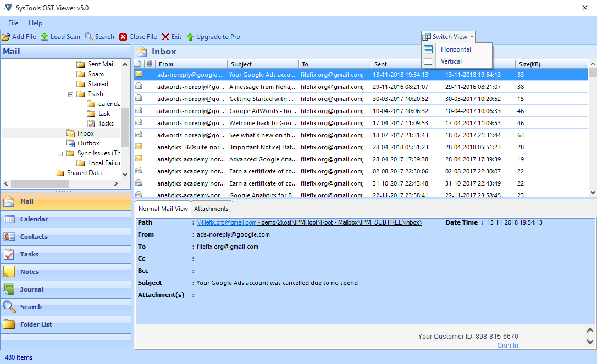Open the Search tool in toolbar

click(89, 37)
